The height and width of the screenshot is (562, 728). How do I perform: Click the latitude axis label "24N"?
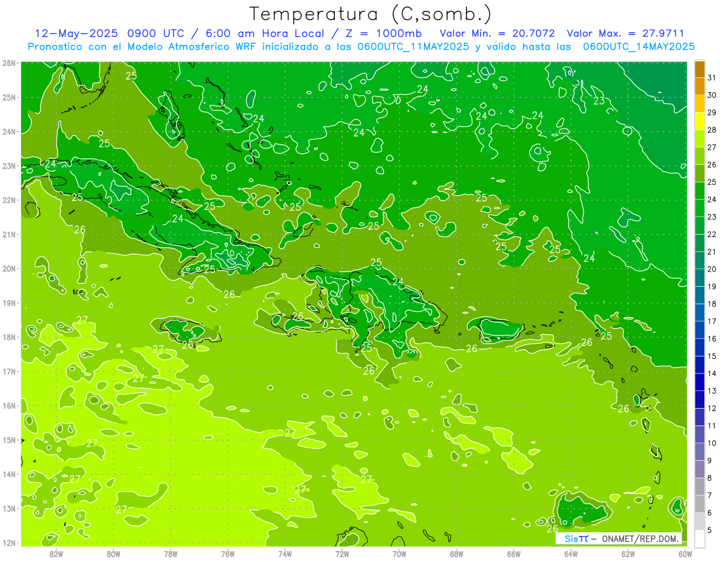point(8,132)
